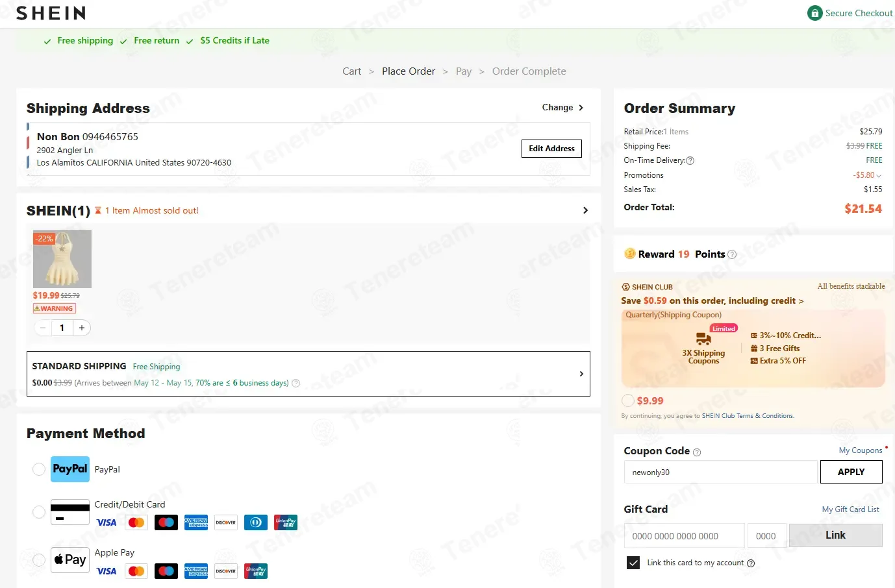Apply the coupon code
Image resolution: width=895 pixels, height=588 pixels.
tap(851, 472)
